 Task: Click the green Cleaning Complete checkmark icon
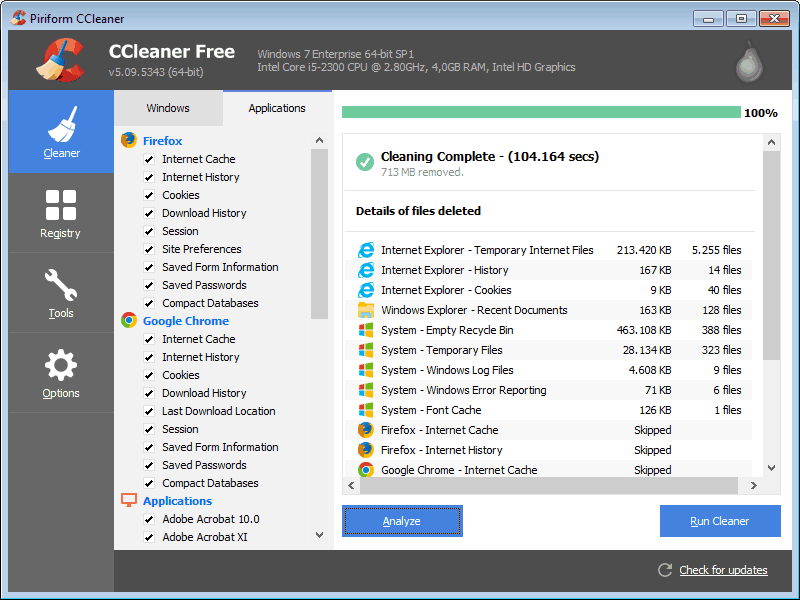pyautogui.click(x=365, y=162)
